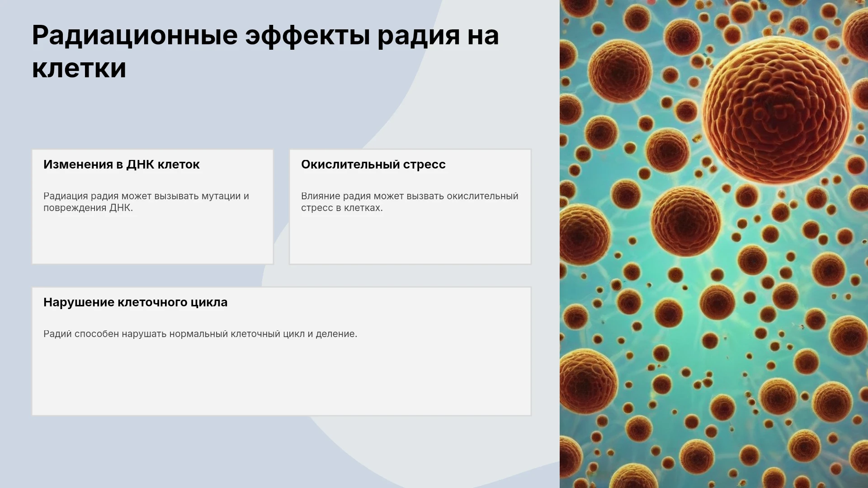The height and width of the screenshot is (488, 868).
Task: Select the text about oxidative stress in cells
Action: pos(410,202)
